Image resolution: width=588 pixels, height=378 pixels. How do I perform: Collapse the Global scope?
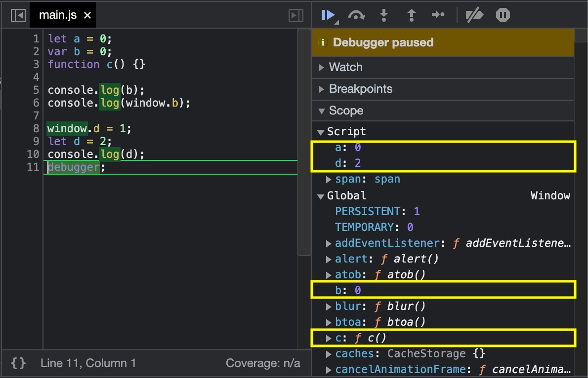321,196
